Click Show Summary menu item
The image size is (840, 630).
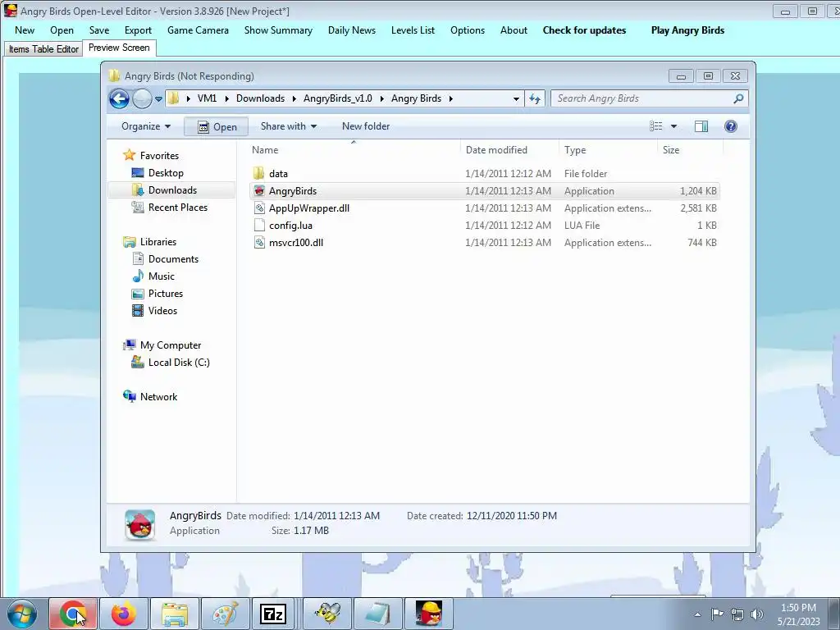coord(279,30)
